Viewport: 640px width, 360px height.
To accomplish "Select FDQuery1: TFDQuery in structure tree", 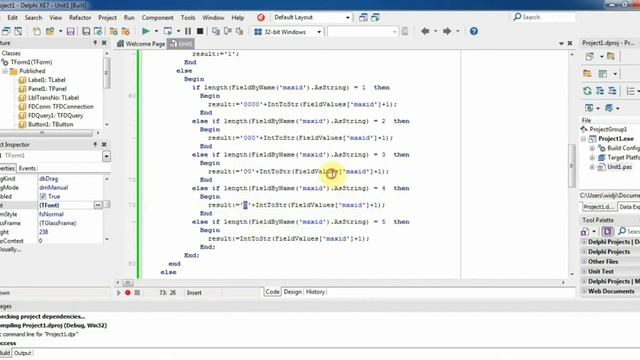I will click(x=55, y=116).
